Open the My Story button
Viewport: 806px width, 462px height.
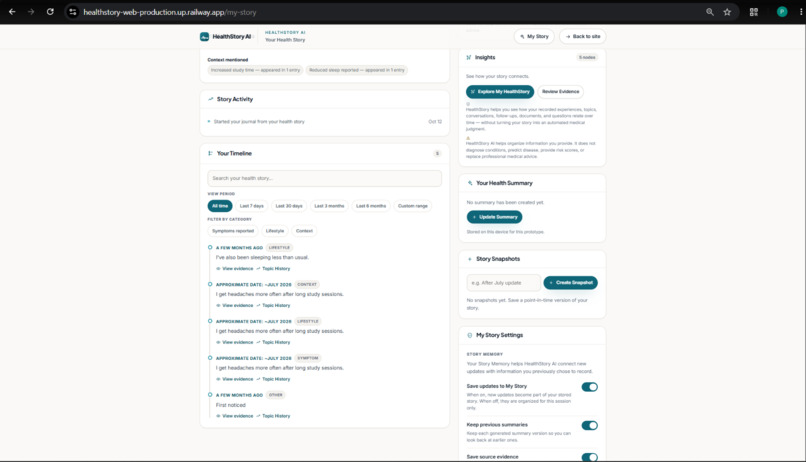[534, 36]
